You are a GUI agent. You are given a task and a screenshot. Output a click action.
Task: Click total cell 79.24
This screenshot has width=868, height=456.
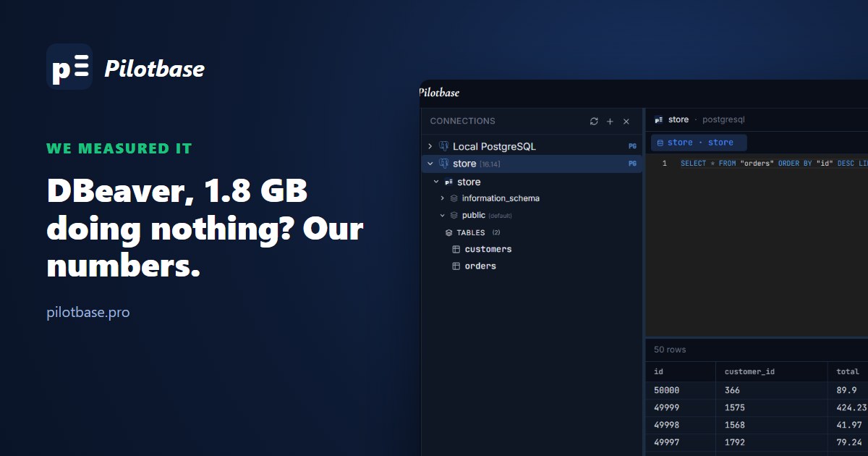[848, 442]
